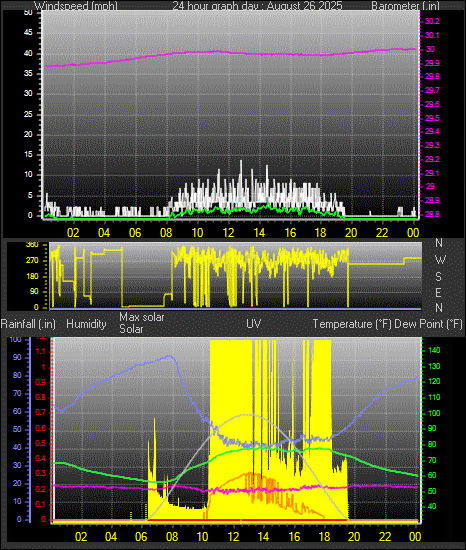This screenshot has width=466, height=550.
Task: Click the 130 temperature axis value
Action: click(434, 366)
